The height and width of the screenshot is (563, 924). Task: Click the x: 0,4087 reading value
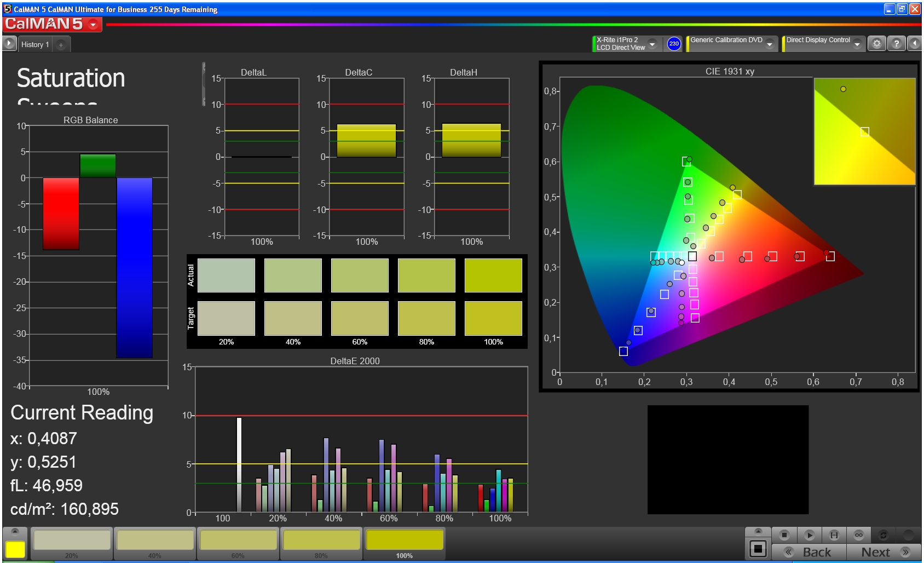43,438
